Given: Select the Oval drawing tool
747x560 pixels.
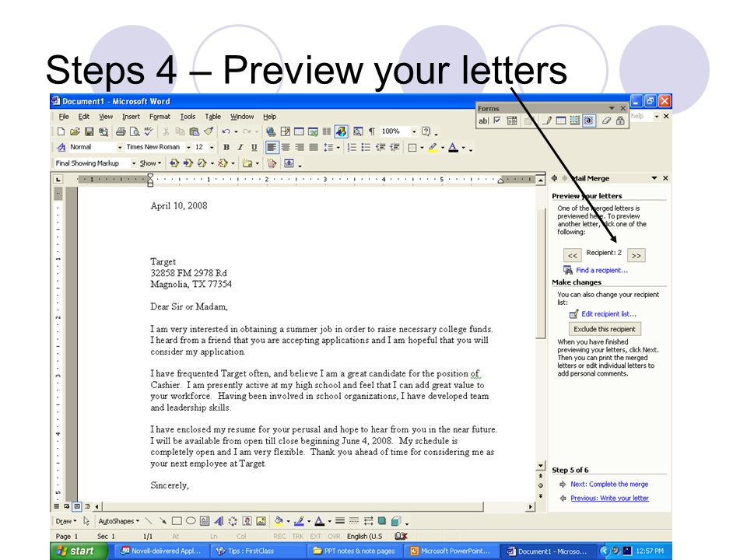Looking at the screenshot, I should tap(191, 521).
